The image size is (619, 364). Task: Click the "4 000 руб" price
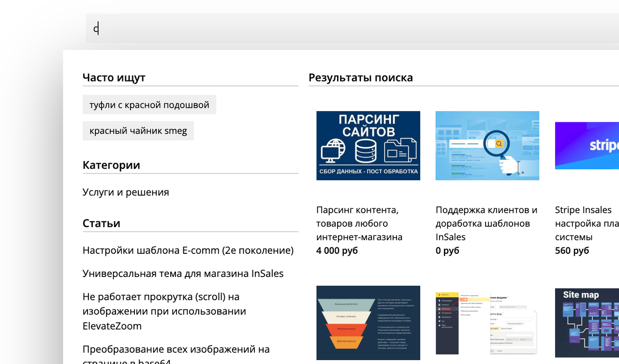337,250
